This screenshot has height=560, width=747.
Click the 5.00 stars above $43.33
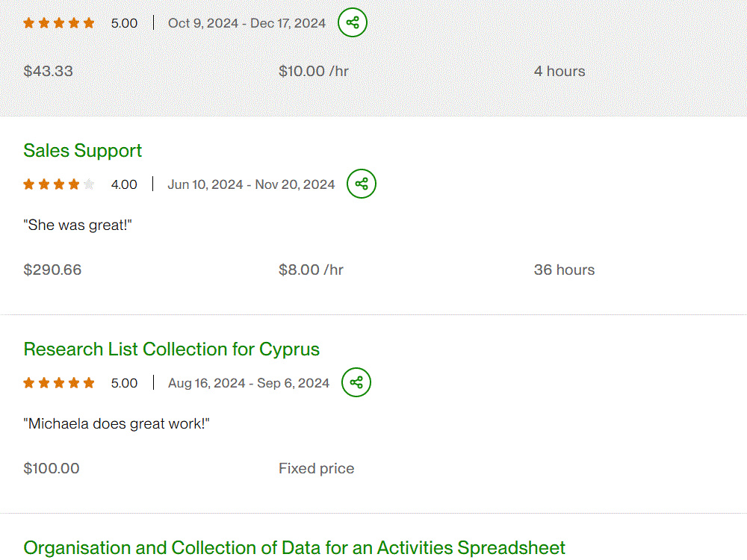(59, 23)
